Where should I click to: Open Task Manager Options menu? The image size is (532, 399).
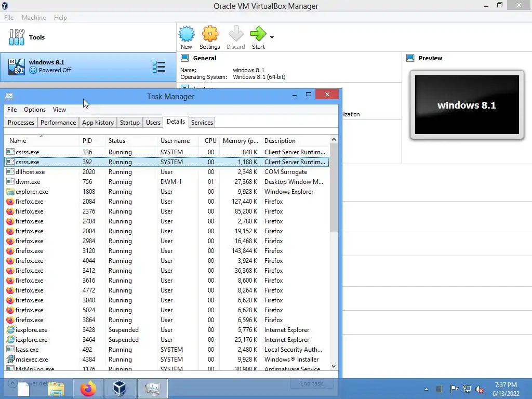(35, 110)
